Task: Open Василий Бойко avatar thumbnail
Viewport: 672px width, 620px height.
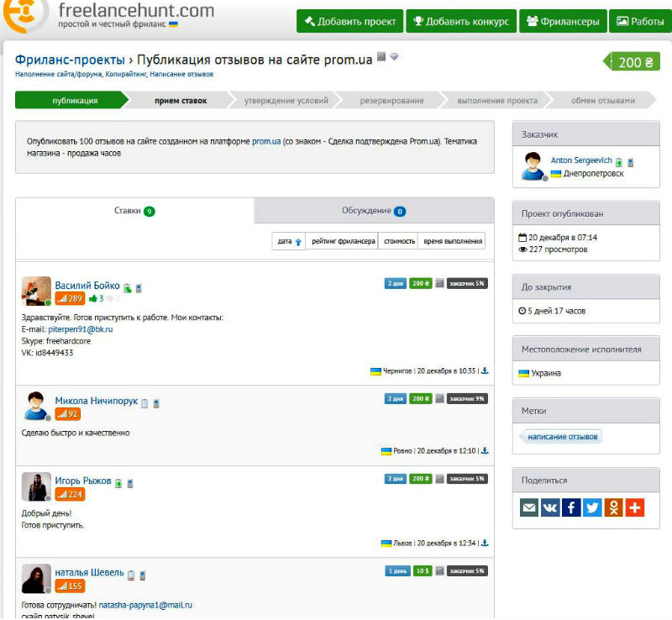Action: pyautogui.click(x=36, y=292)
